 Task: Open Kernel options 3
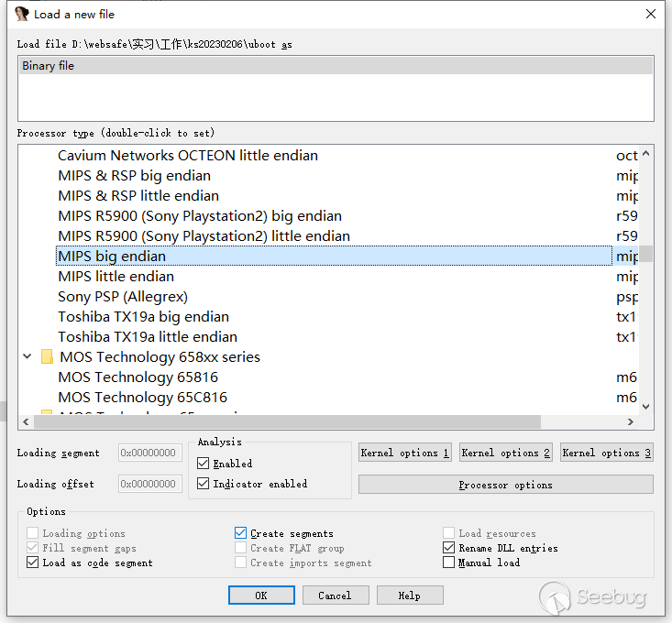606,453
